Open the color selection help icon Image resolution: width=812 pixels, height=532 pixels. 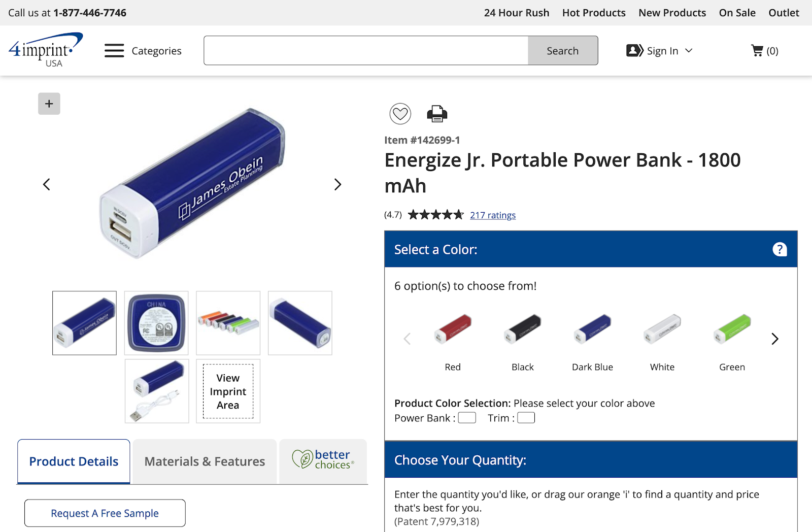780,249
